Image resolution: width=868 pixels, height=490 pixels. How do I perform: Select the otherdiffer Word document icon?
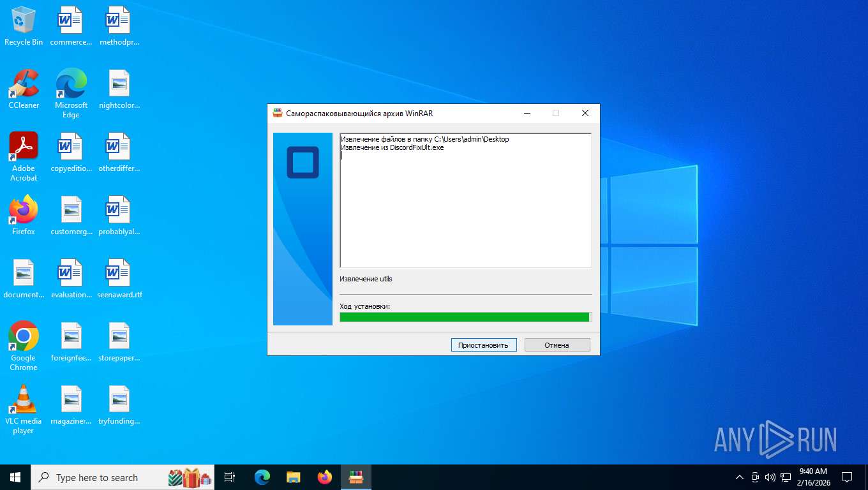click(119, 152)
